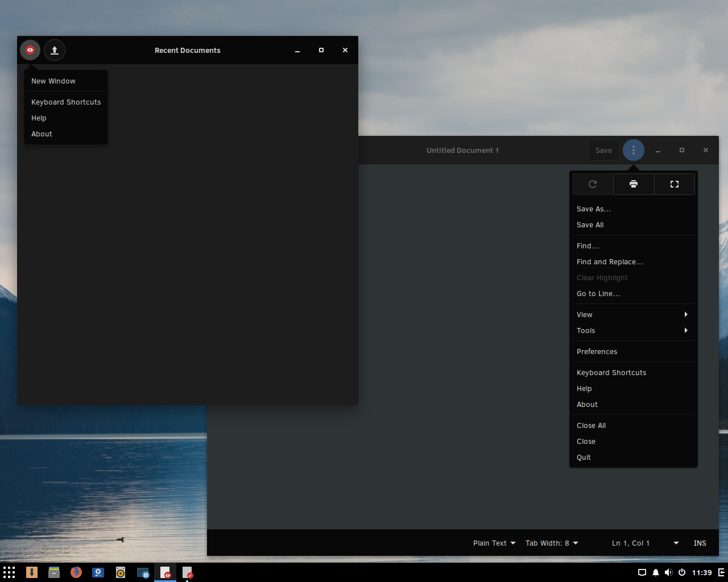
Task: Click the Save button in editor header
Action: coord(603,150)
